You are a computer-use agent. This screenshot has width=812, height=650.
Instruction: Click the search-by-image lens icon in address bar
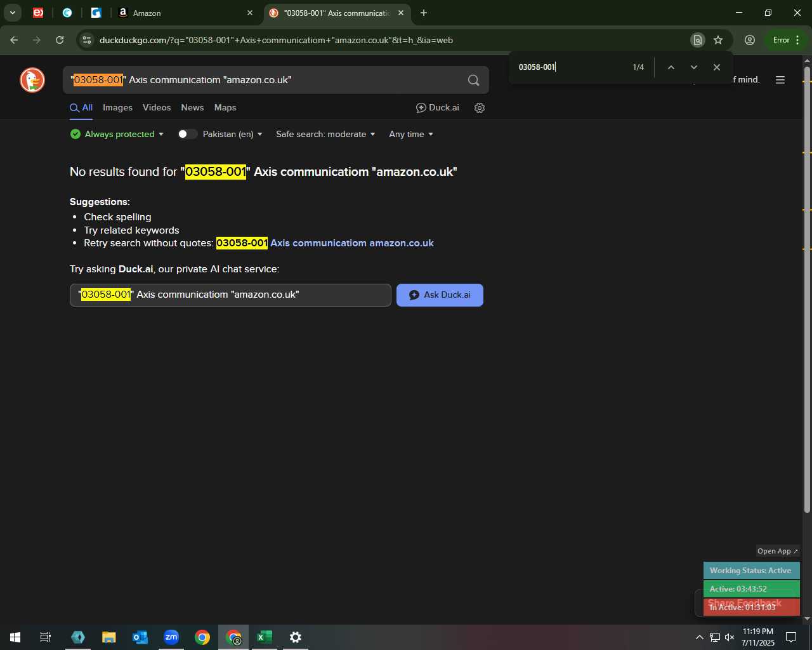click(x=697, y=40)
